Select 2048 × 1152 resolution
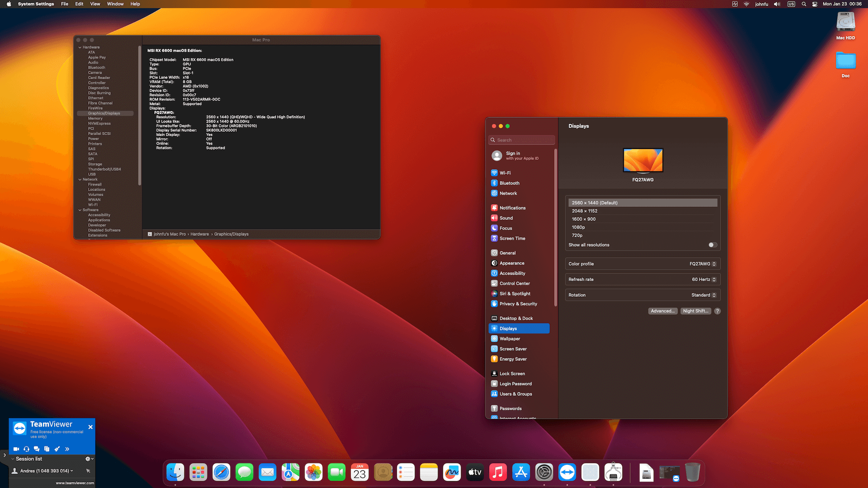 pos(642,211)
